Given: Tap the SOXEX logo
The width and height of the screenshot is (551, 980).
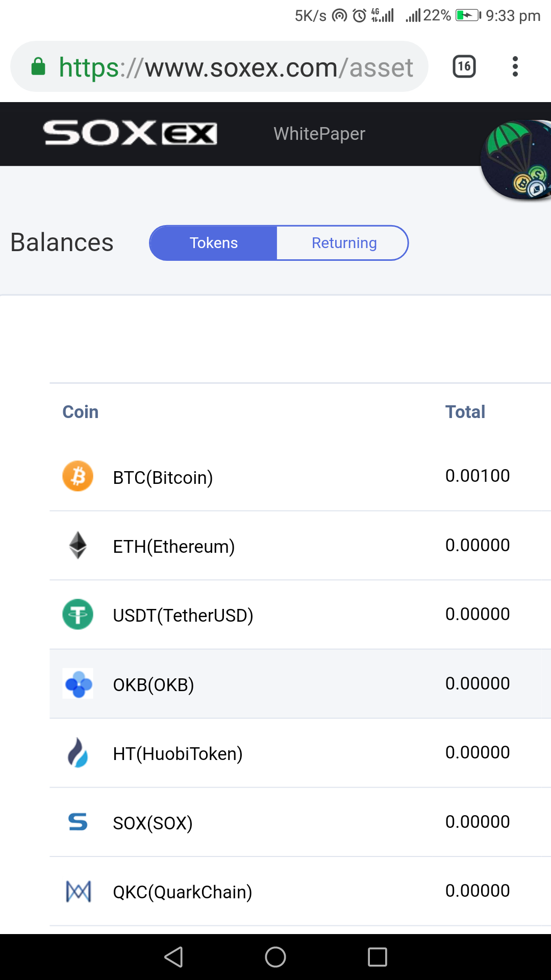Looking at the screenshot, I should click(x=130, y=133).
